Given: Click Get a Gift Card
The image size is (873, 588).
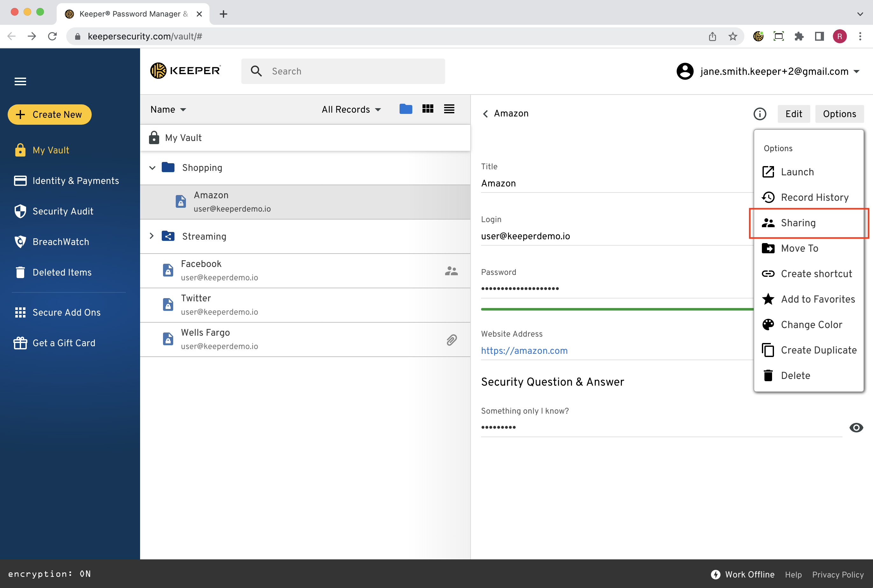Looking at the screenshot, I should [x=55, y=343].
